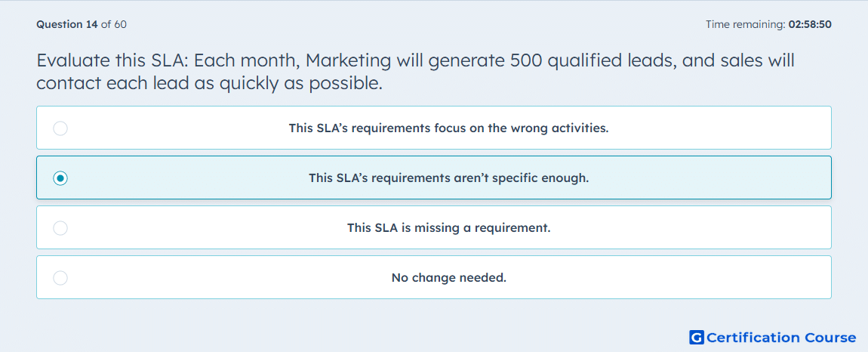
Task: Select radio for 'focus on the wrong activities'
Action: (x=60, y=128)
